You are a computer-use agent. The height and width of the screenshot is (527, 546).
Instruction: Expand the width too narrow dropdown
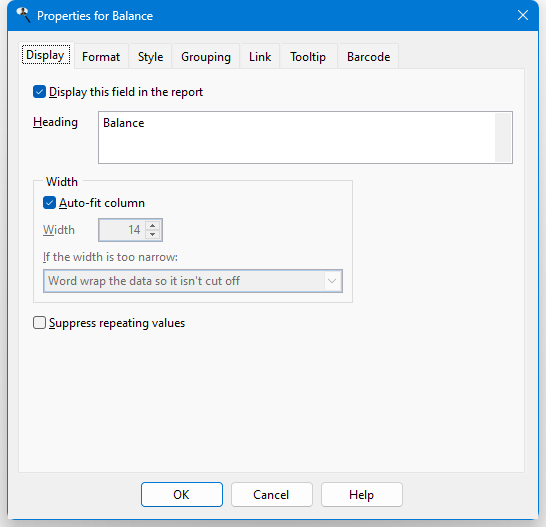pos(193,281)
